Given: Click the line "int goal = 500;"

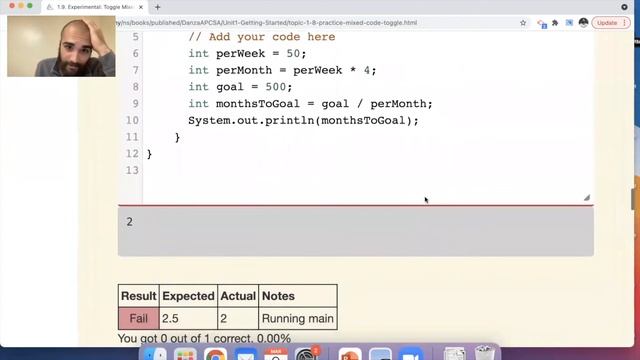Looking at the screenshot, I should 240,87.
